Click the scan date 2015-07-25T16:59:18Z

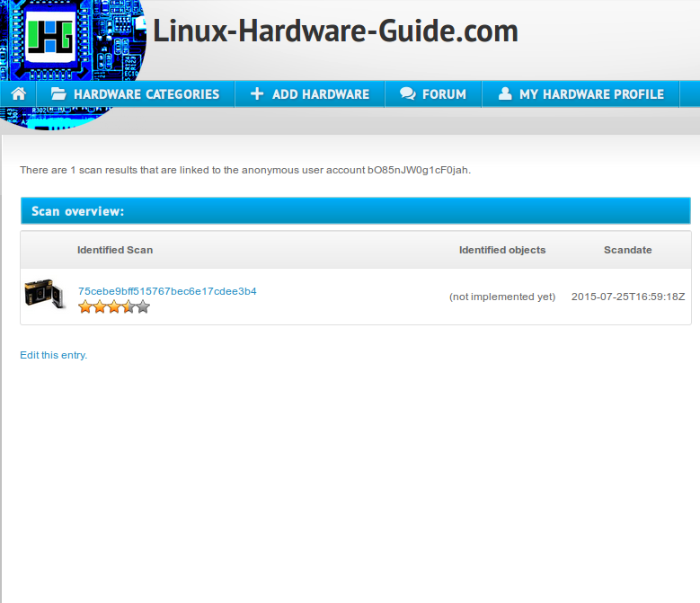tap(628, 297)
